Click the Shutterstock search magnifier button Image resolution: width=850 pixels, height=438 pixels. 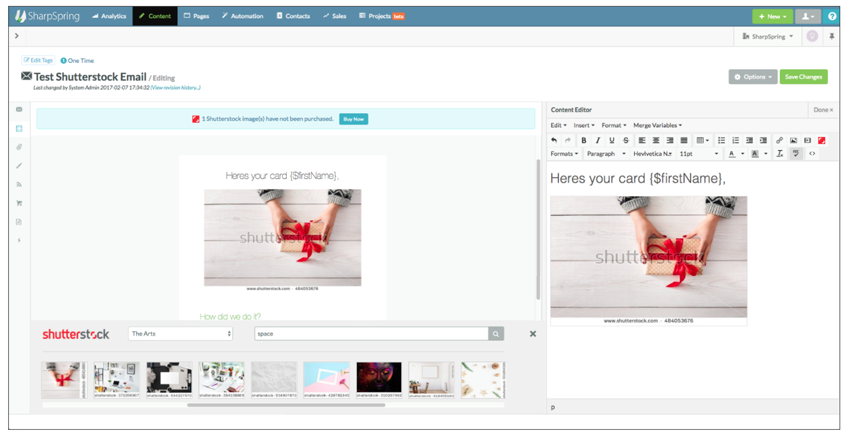496,334
